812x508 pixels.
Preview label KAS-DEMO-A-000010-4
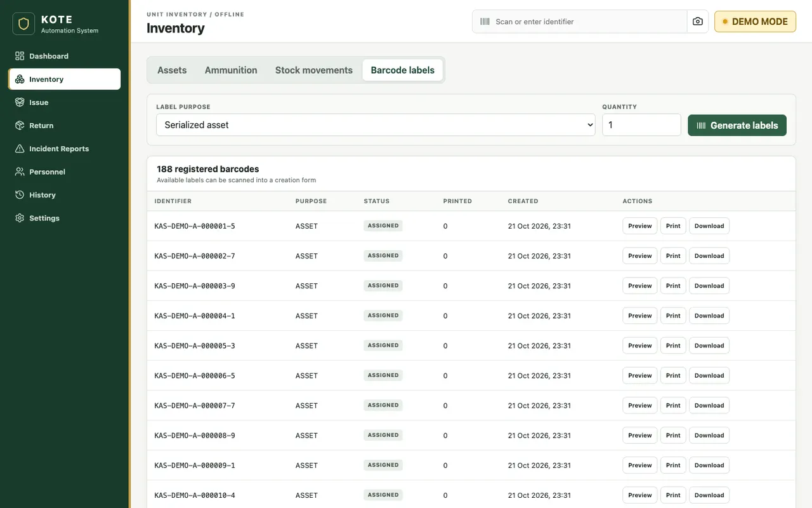click(639, 495)
